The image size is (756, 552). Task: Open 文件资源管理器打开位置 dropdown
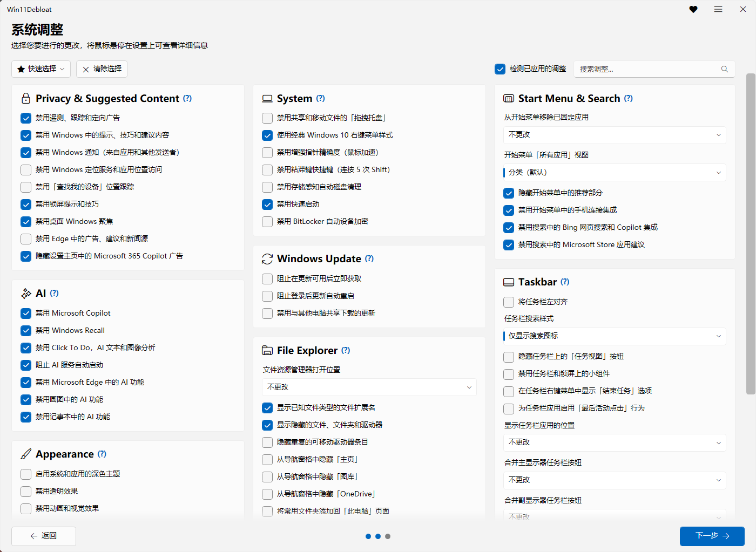pyautogui.click(x=369, y=387)
